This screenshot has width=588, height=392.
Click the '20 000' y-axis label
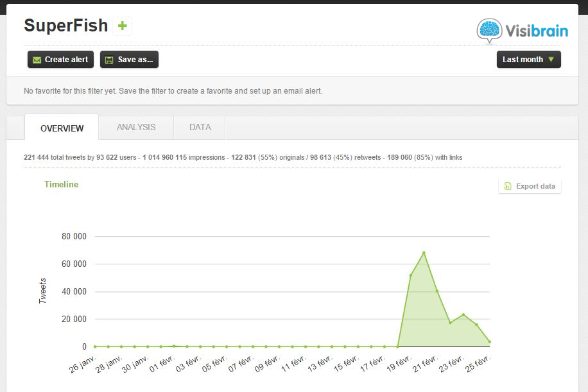pyautogui.click(x=74, y=320)
